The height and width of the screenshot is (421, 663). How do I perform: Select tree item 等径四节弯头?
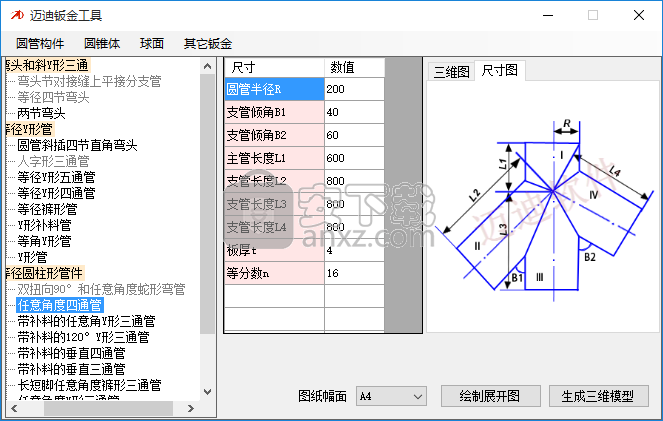53,97
